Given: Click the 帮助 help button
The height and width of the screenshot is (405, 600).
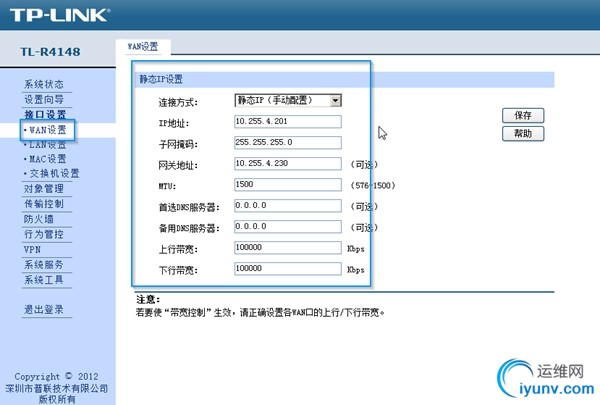Looking at the screenshot, I should [x=523, y=134].
